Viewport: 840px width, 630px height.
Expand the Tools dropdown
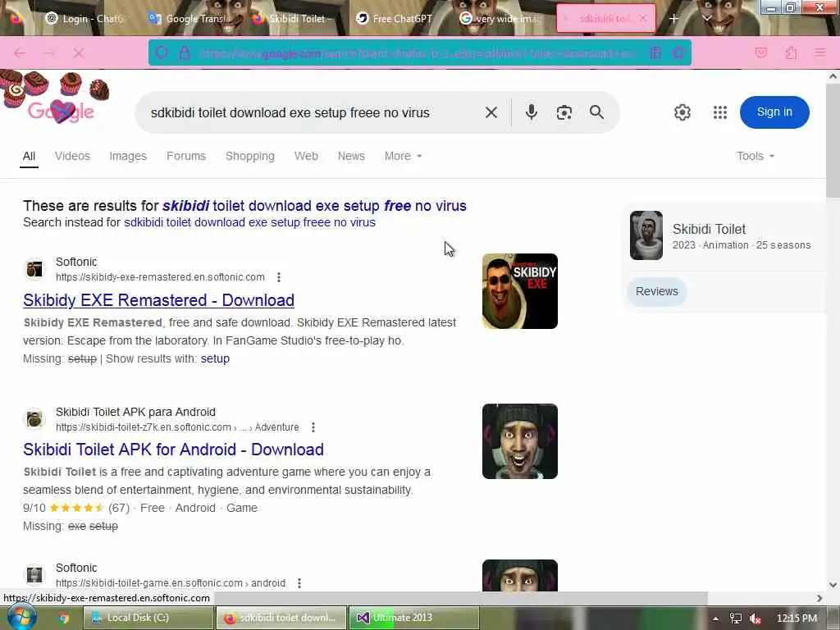[756, 156]
